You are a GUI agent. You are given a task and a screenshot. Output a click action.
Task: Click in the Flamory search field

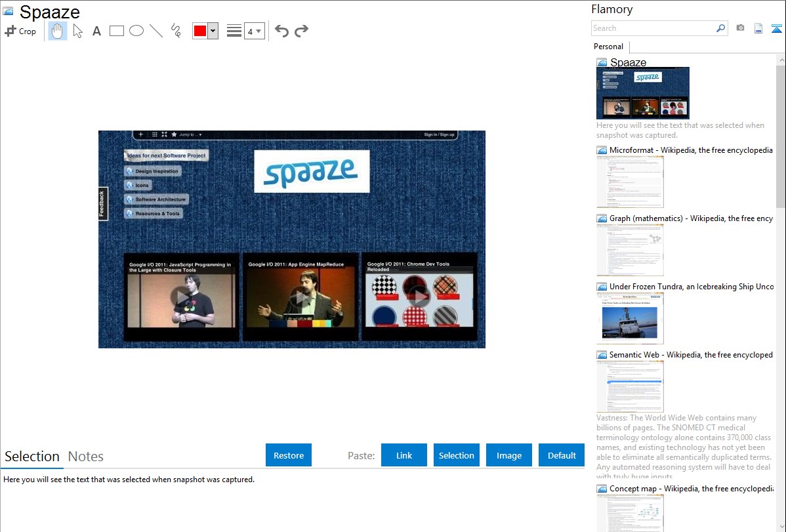tap(653, 28)
